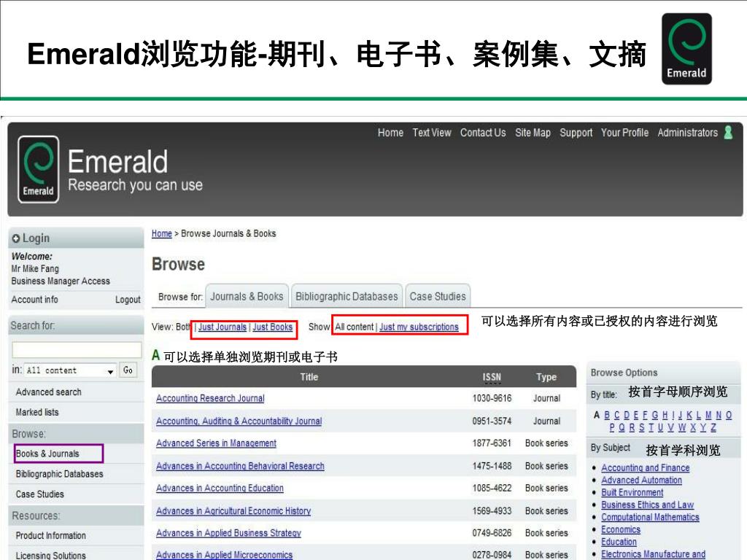Viewport: 747px width, 560px height.
Task: Open Home in top navigation
Action: [x=391, y=133]
